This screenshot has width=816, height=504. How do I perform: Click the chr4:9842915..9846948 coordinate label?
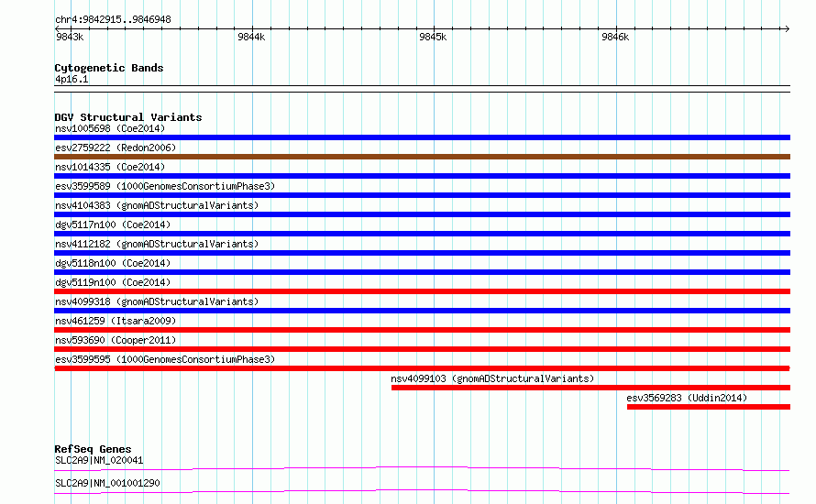[x=113, y=20]
